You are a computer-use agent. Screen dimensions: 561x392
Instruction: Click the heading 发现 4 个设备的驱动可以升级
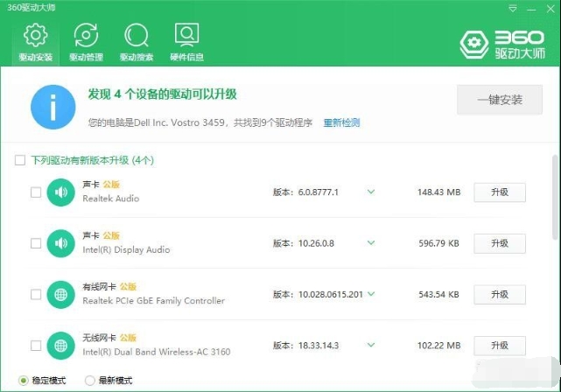click(x=163, y=94)
